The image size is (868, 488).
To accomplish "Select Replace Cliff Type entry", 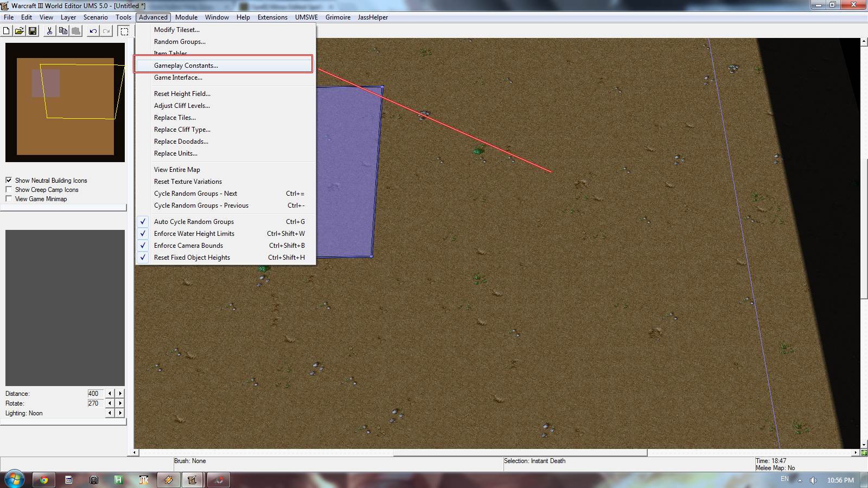I will click(x=225, y=130).
